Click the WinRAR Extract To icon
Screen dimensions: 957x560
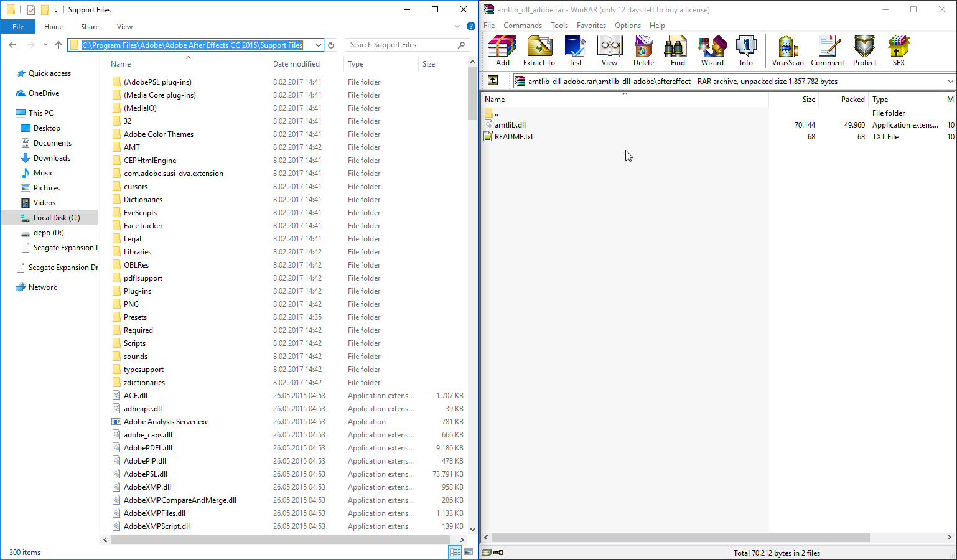tap(539, 50)
